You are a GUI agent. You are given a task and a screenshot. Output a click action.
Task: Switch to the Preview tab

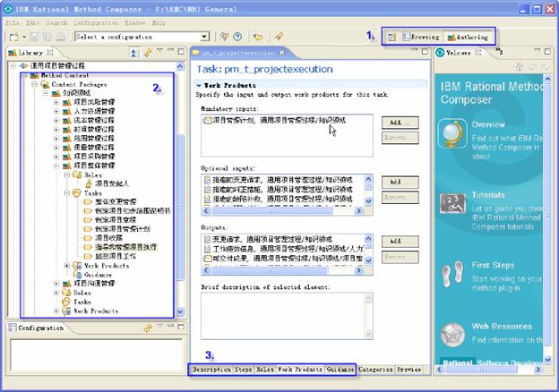coord(408,370)
